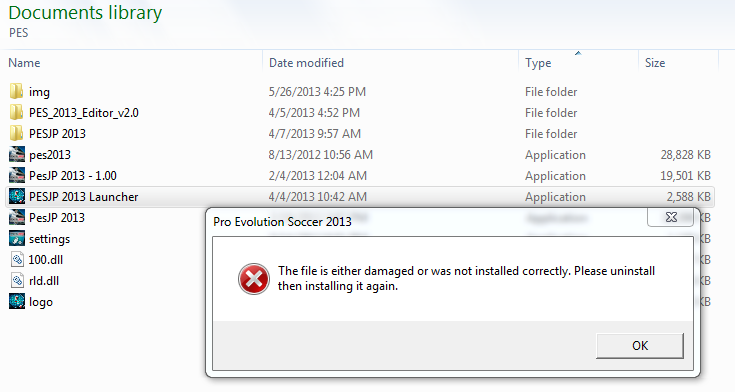Click the PESJP 2013 folder icon
Viewport: 735px width, 392px height.
16,134
